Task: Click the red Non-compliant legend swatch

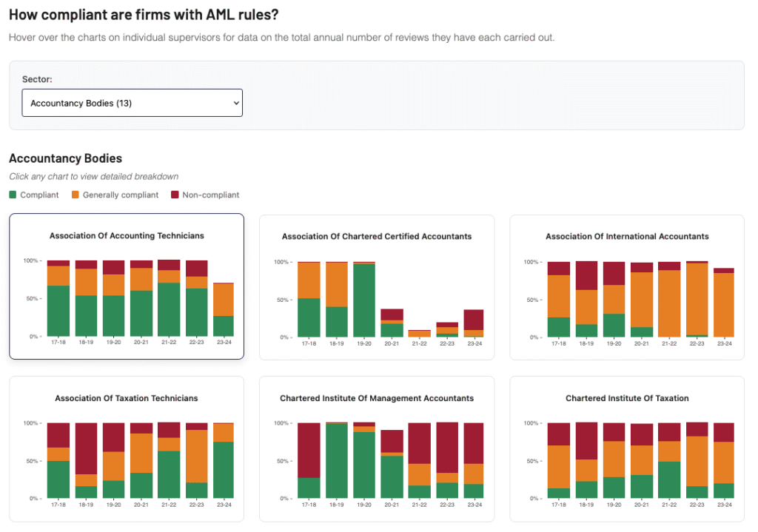Action: pyautogui.click(x=175, y=195)
